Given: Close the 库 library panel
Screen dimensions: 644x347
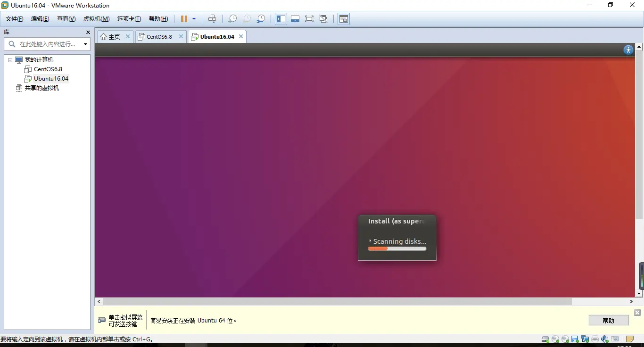Looking at the screenshot, I should 88,32.
